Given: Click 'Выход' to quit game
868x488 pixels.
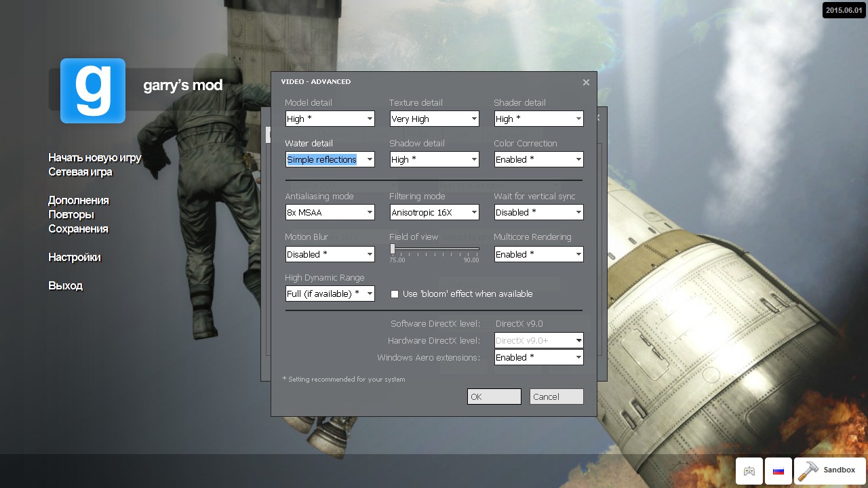Looking at the screenshot, I should click(x=65, y=286).
